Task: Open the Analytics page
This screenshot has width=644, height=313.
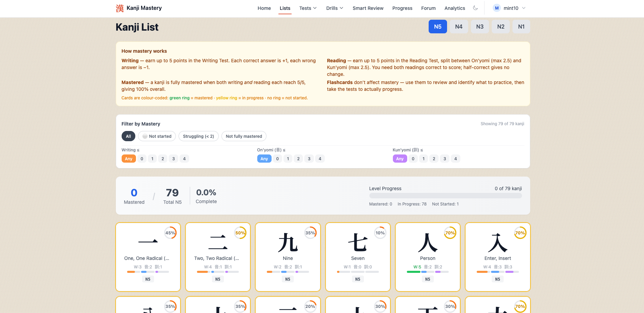Action: [x=455, y=8]
